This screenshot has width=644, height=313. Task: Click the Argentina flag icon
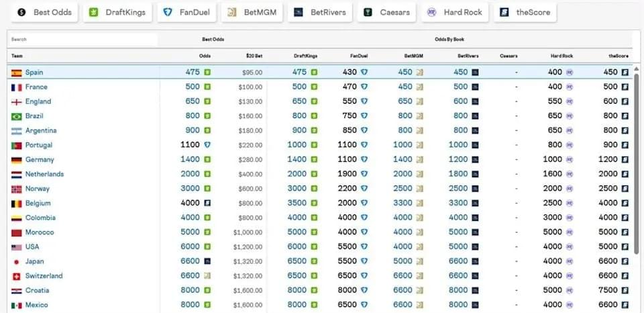(x=16, y=131)
